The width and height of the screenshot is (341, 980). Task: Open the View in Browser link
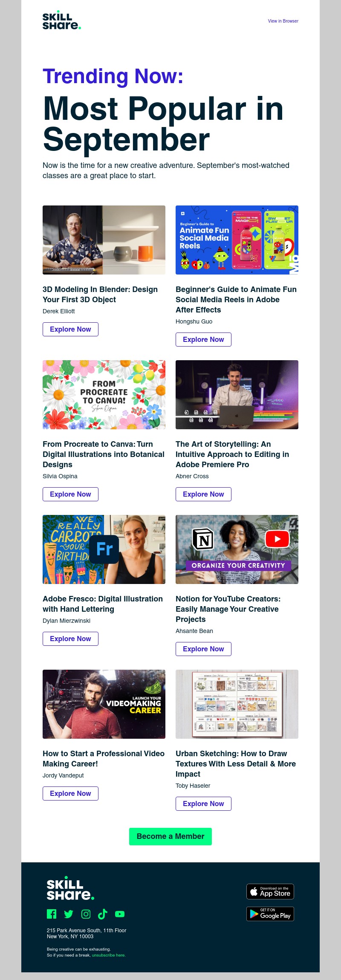click(x=283, y=21)
